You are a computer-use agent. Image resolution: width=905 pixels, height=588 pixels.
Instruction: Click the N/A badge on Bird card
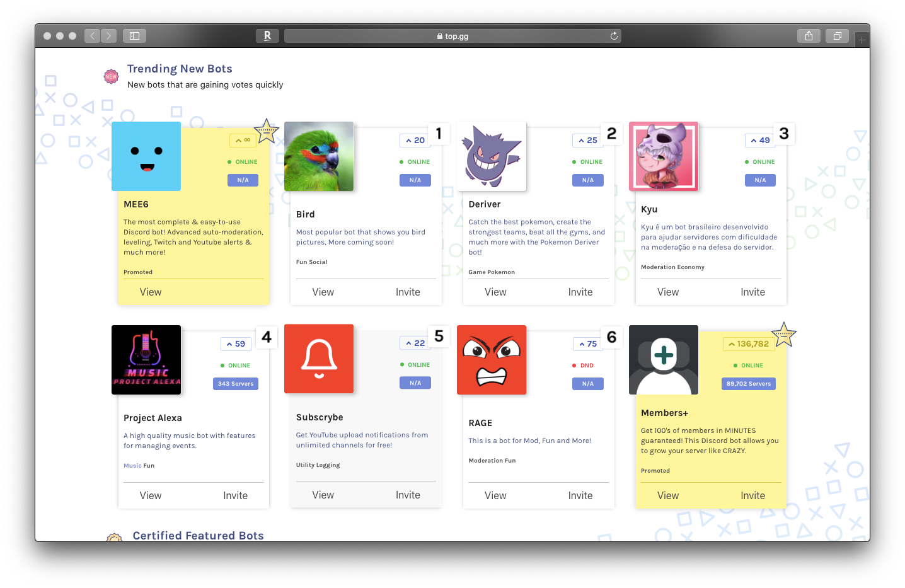click(415, 180)
